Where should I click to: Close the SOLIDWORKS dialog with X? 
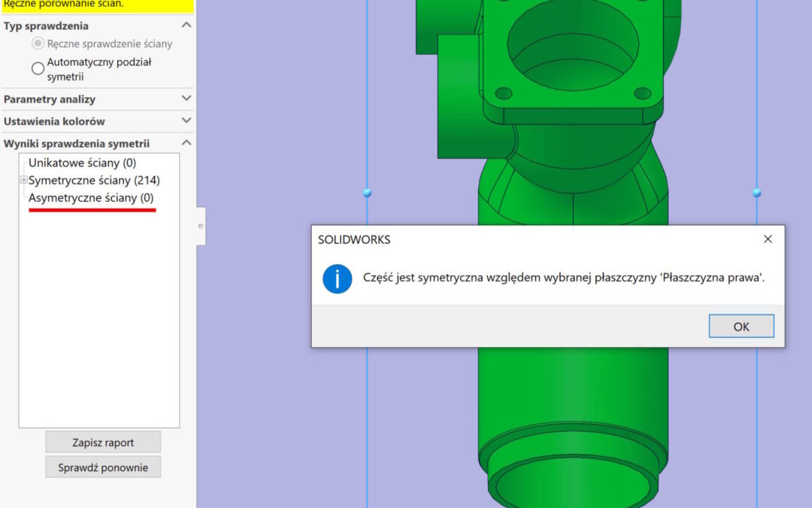pos(768,239)
